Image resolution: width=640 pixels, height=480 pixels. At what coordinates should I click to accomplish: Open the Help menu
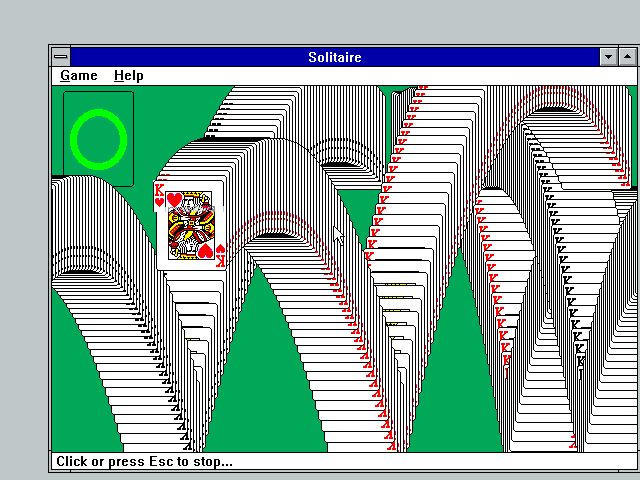point(129,76)
